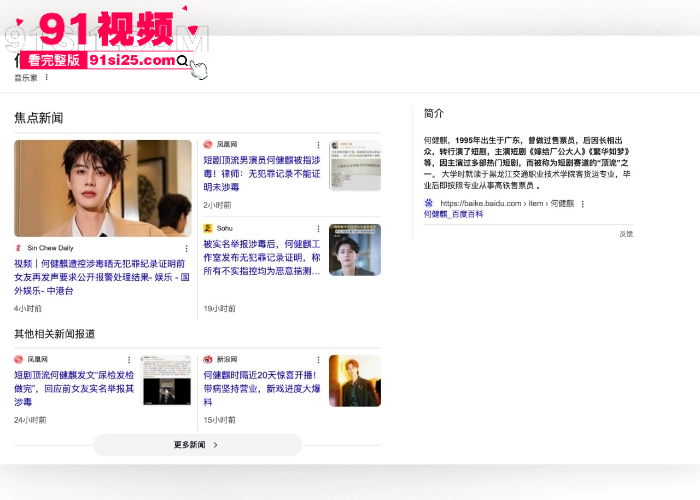The height and width of the screenshot is (500, 700).
Task: Click the Sin Chew Daily source name
Action: (50, 248)
